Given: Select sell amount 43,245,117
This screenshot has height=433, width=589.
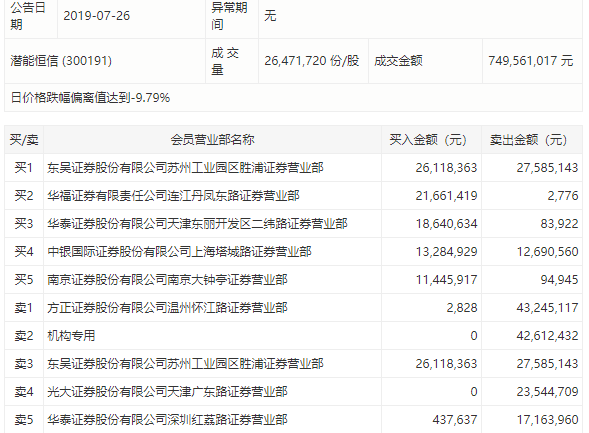Looking at the screenshot, I should click(547, 308).
